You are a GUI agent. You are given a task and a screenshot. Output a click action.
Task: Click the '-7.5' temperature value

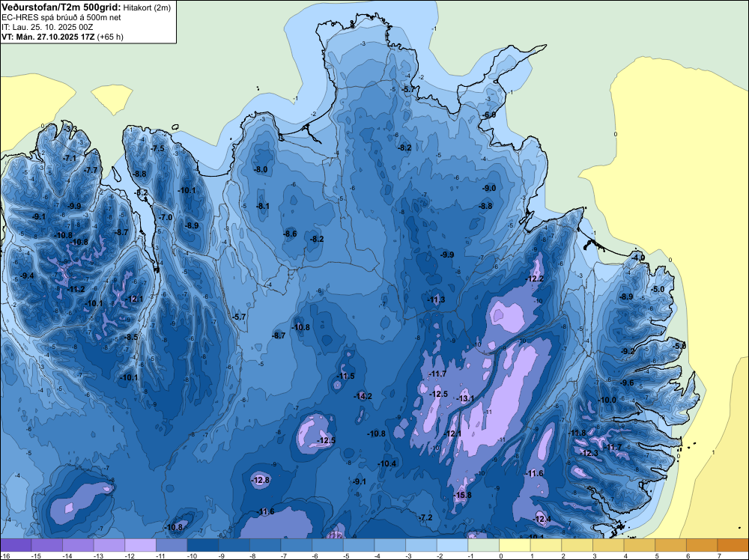157,148
